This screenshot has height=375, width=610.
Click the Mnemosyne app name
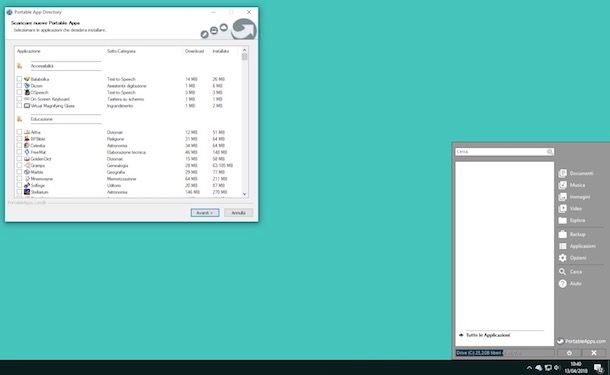42,179
